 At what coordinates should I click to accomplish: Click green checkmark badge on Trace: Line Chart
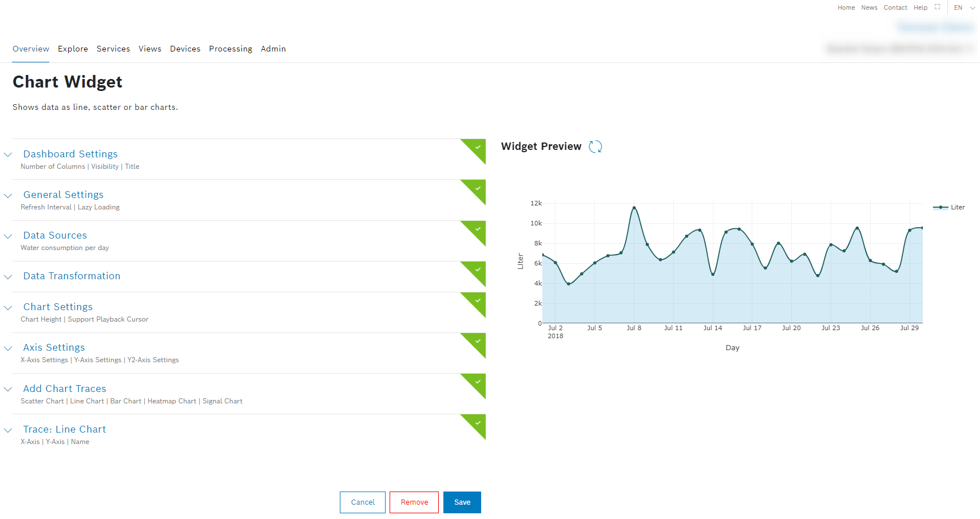click(477, 423)
